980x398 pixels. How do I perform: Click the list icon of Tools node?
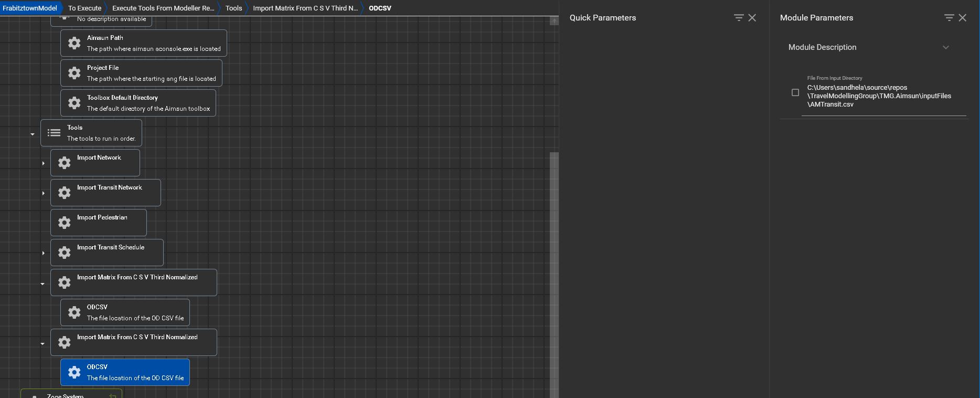pyautogui.click(x=54, y=133)
